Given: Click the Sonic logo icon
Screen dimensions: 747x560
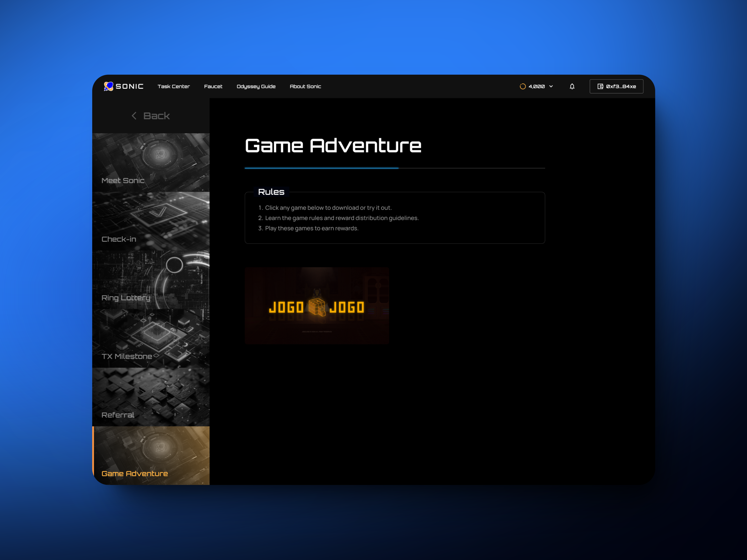Looking at the screenshot, I should point(108,86).
